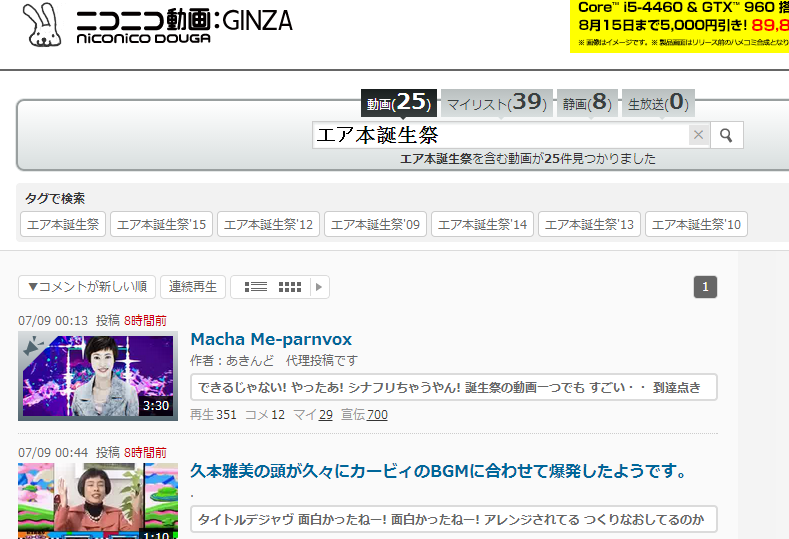Open the Core i5-4460 GTX 960 banner ad
The width and height of the screenshot is (789, 539).
(x=679, y=26)
